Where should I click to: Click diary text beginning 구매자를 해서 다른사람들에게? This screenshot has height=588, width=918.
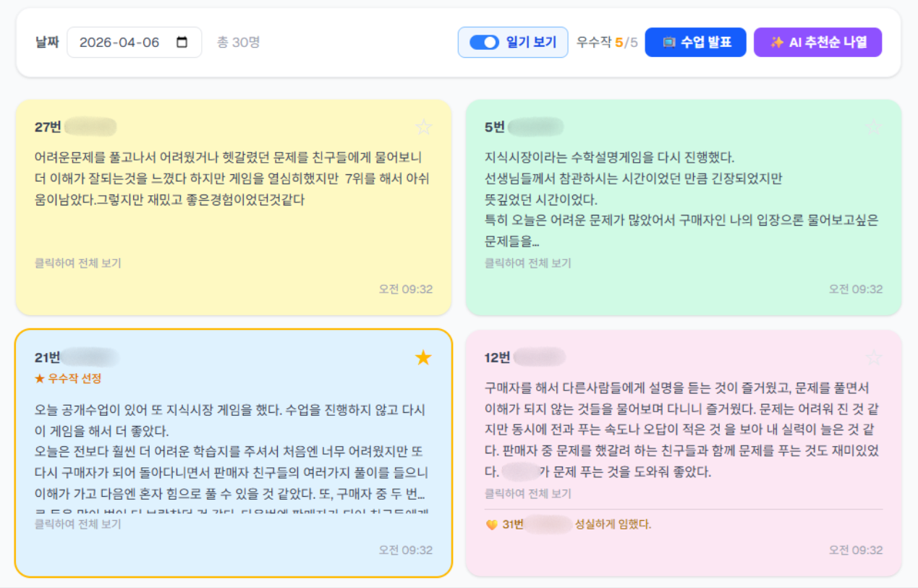click(x=682, y=430)
